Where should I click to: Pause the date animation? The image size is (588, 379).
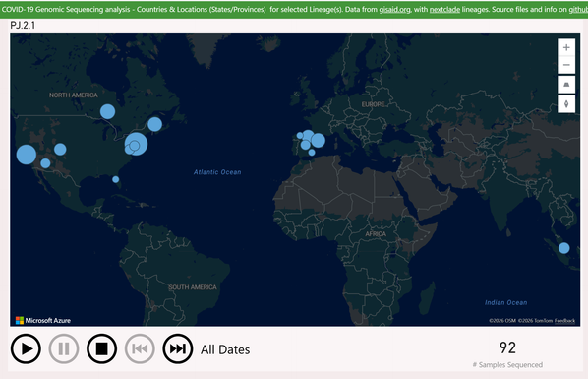coord(64,348)
